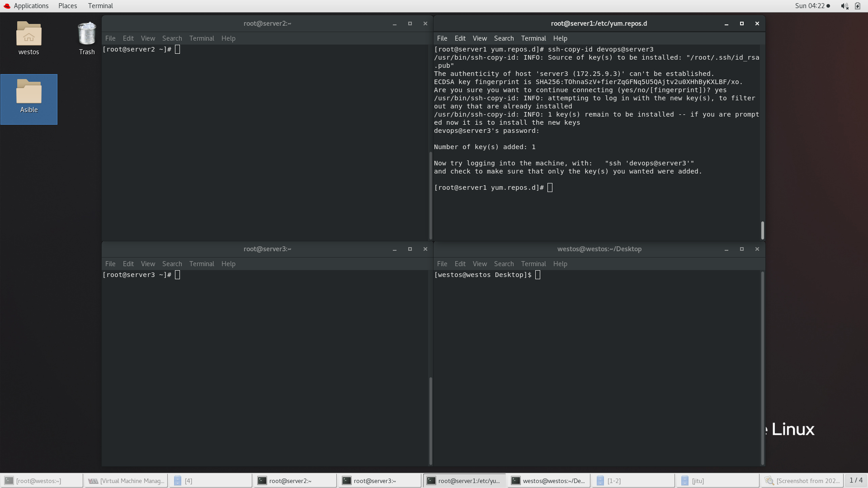
Task: Open Help menu in server3 terminal
Action: coord(228,264)
